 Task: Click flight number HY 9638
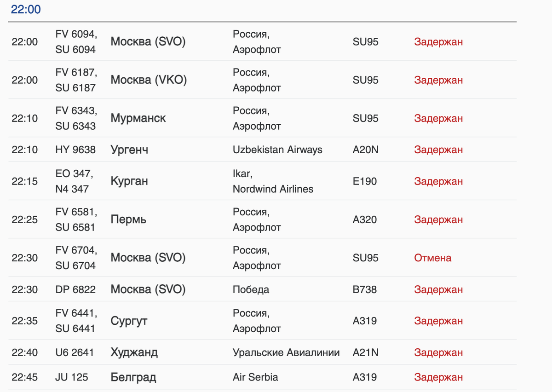pos(75,150)
